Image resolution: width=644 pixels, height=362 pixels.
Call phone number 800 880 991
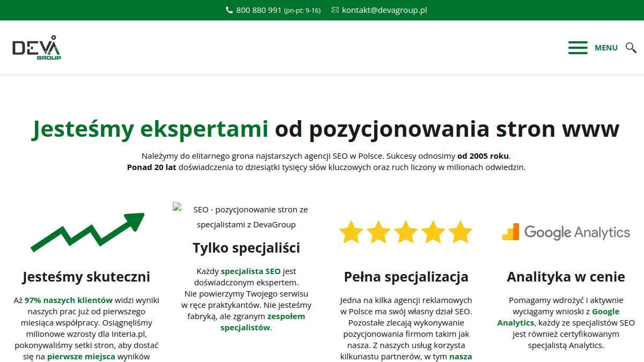259,10
